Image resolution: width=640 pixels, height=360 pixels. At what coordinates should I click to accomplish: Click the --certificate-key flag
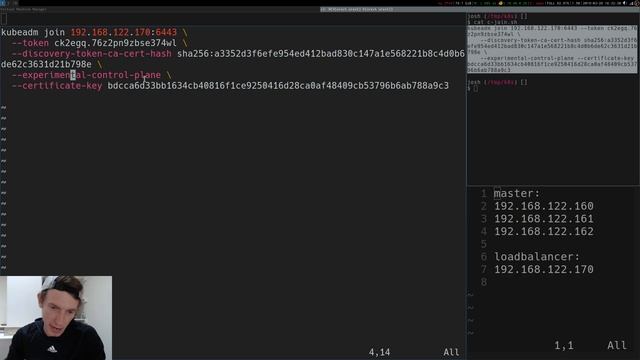(x=57, y=86)
